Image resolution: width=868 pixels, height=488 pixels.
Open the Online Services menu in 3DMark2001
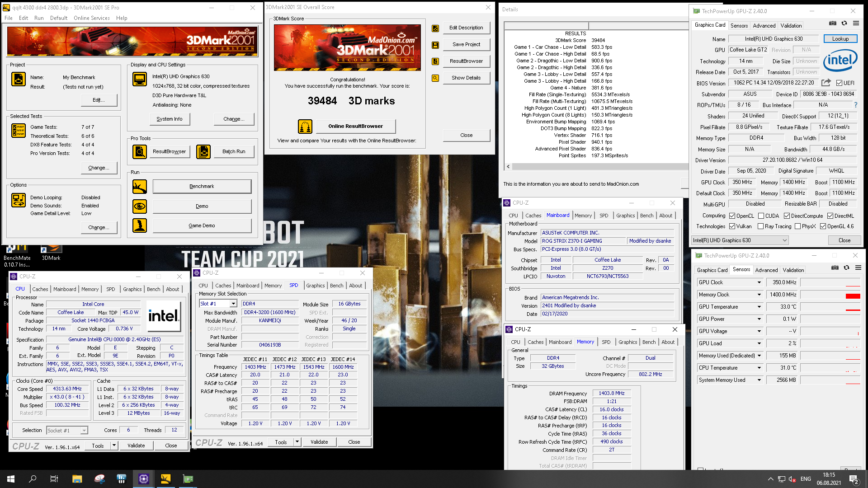click(x=92, y=18)
